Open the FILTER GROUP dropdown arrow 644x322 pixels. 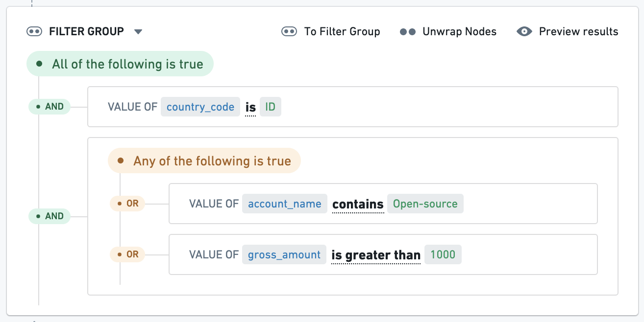[x=138, y=32]
